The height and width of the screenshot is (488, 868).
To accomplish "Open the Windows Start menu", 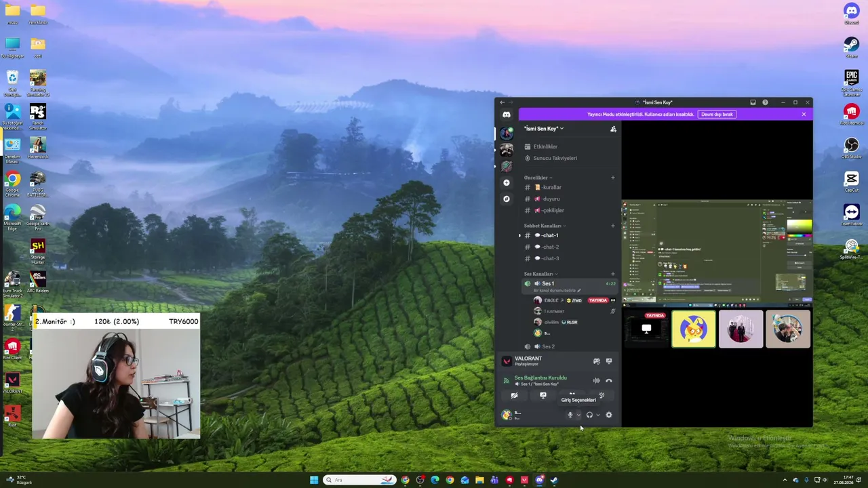I will (x=314, y=480).
